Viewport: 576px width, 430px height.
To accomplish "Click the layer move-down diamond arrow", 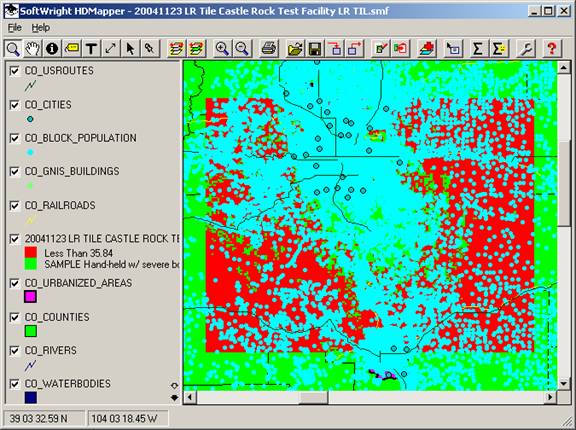I will [174, 397].
